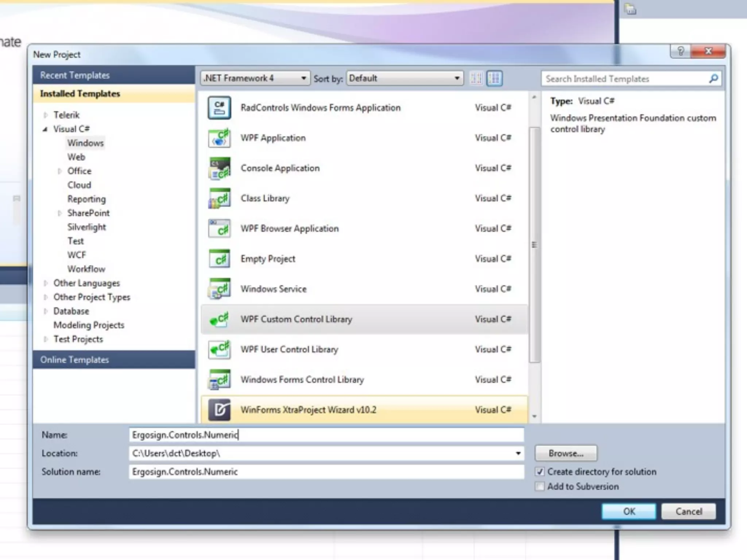Choose the Windows Service template icon

coord(219,289)
